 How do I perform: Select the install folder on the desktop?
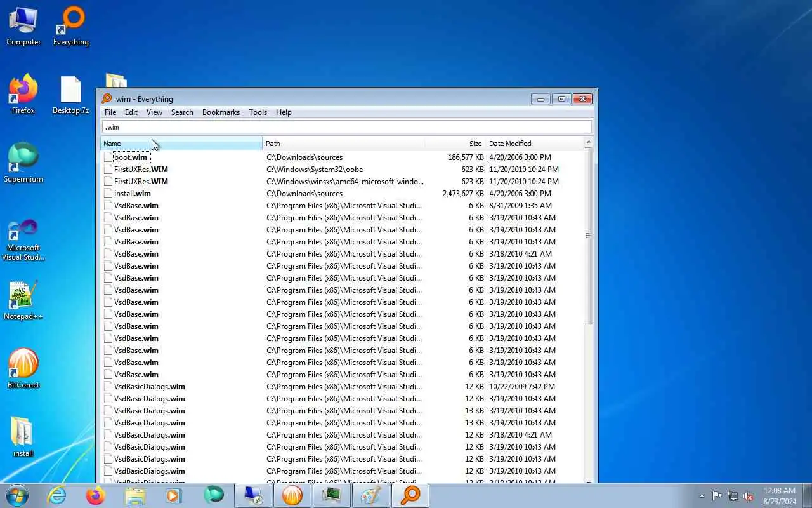click(x=23, y=438)
